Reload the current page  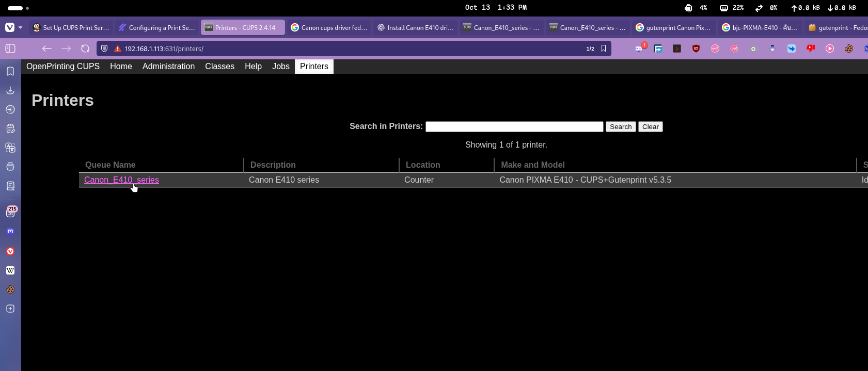pos(85,49)
